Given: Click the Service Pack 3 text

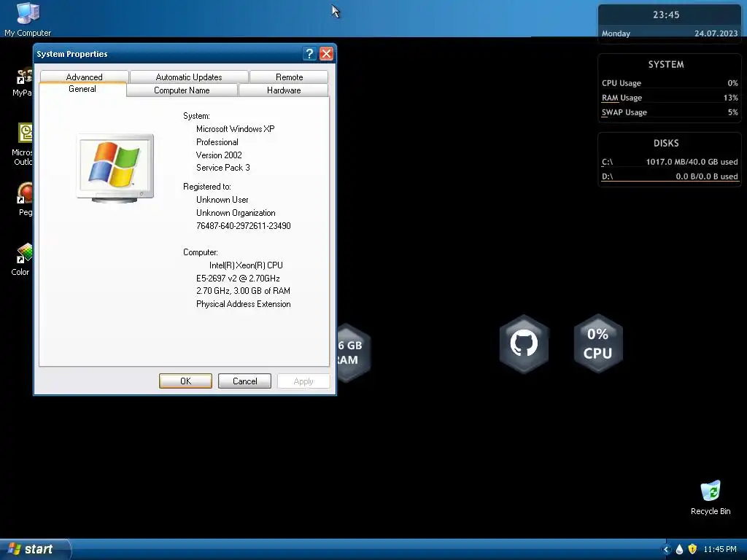Looking at the screenshot, I should click(x=223, y=168).
